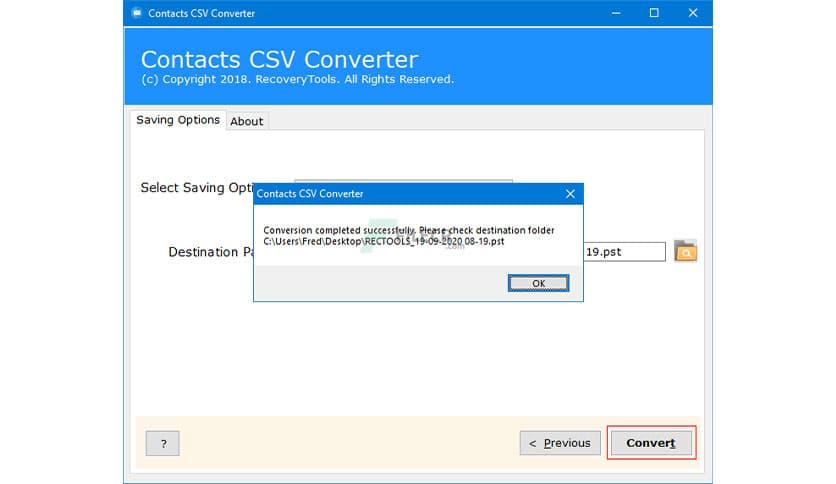The image size is (836, 484).
Task: Open the browse destination folder icon
Action: coord(685,251)
